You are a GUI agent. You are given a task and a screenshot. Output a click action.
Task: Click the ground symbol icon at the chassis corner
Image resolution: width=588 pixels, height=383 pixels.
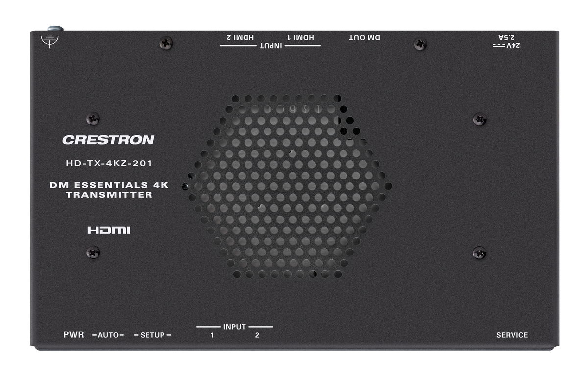(x=49, y=40)
